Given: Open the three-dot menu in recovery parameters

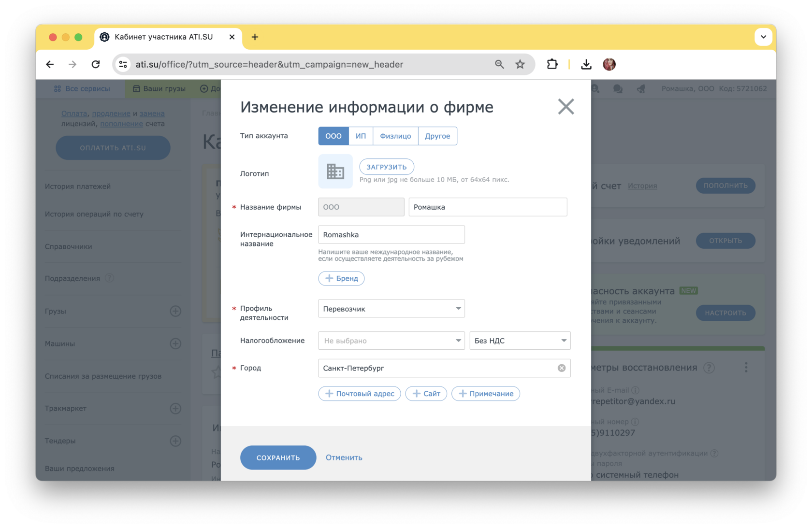Looking at the screenshot, I should 746,368.
